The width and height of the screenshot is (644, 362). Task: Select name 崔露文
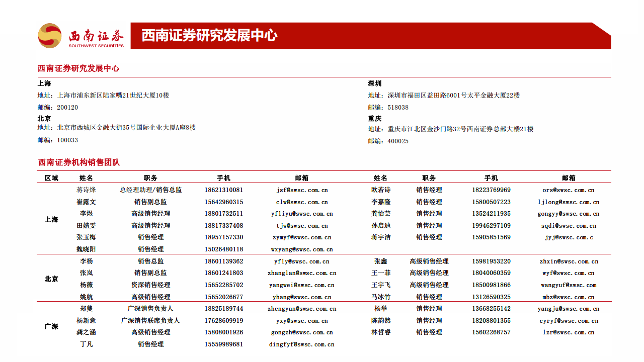click(x=86, y=202)
